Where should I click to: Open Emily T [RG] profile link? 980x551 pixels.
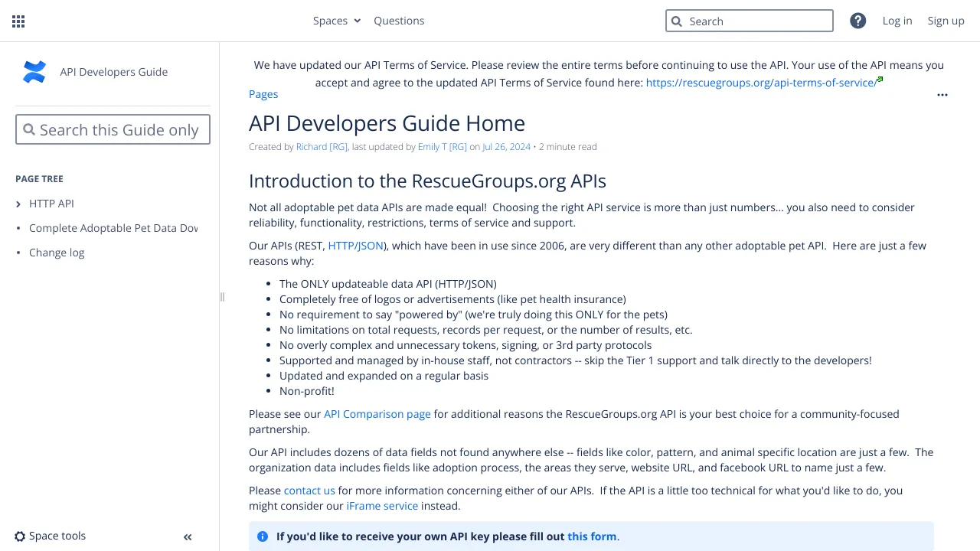443,147
